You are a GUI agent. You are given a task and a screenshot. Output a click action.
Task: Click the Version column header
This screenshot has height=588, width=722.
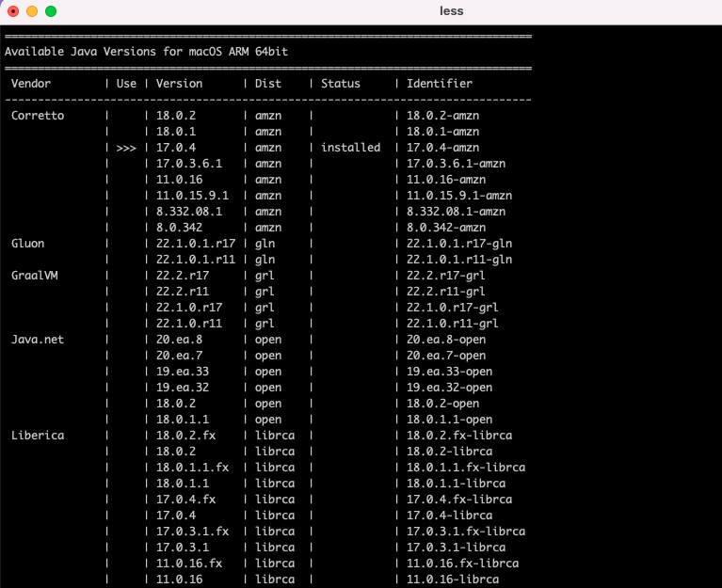[179, 84]
